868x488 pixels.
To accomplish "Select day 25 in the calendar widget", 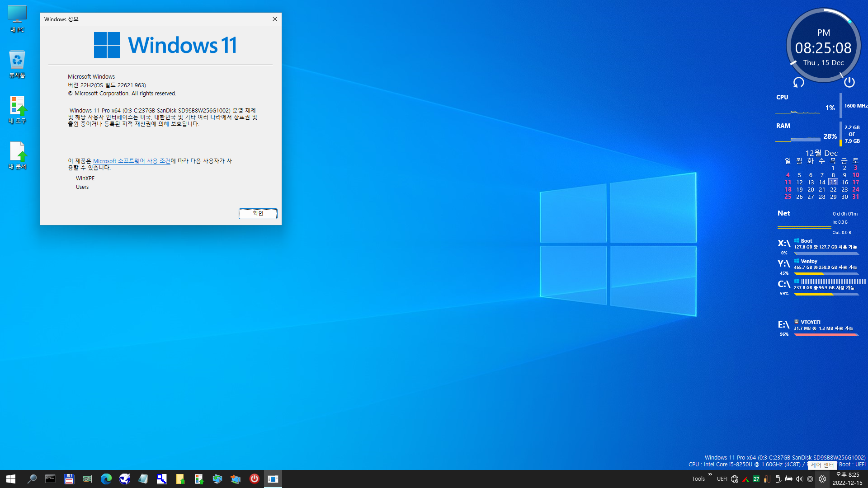I will pyautogui.click(x=788, y=197).
